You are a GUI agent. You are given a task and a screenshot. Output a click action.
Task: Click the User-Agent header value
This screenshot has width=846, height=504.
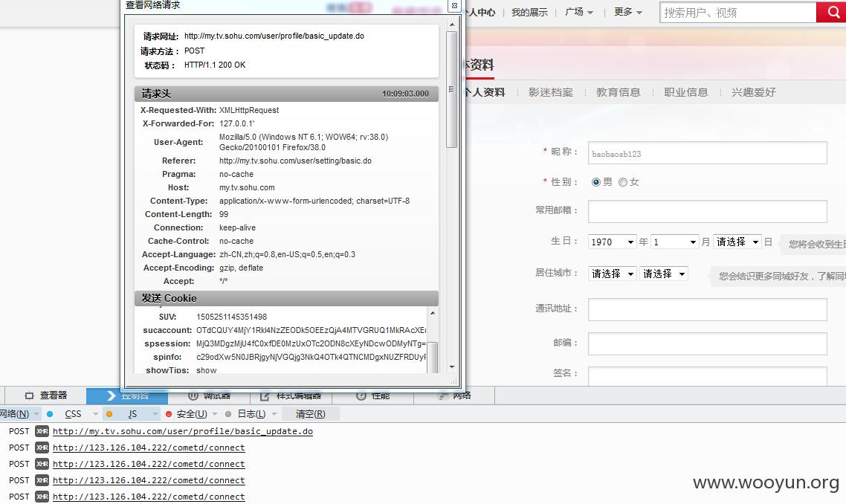[303, 142]
